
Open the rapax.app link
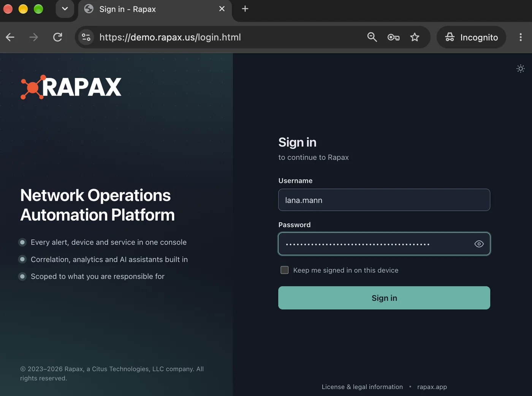tap(432, 387)
